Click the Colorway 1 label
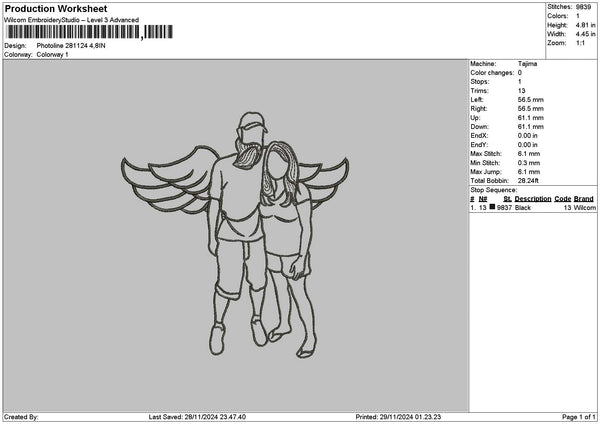The image size is (600, 424). point(52,55)
